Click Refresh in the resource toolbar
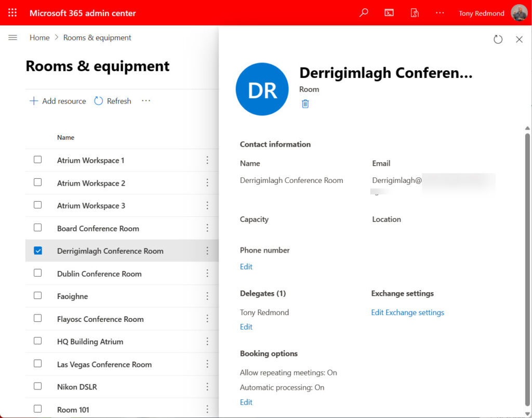The height and width of the screenshot is (418, 532). tap(113, 101)
